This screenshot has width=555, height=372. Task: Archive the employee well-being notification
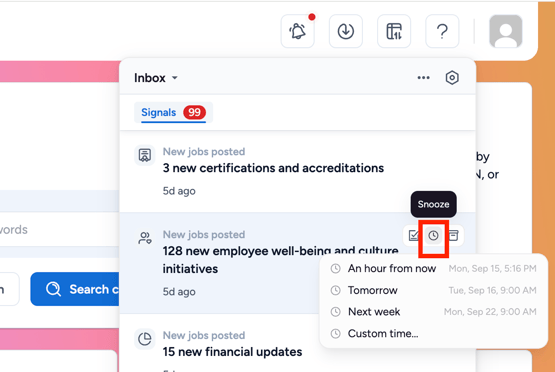point(453,235)
